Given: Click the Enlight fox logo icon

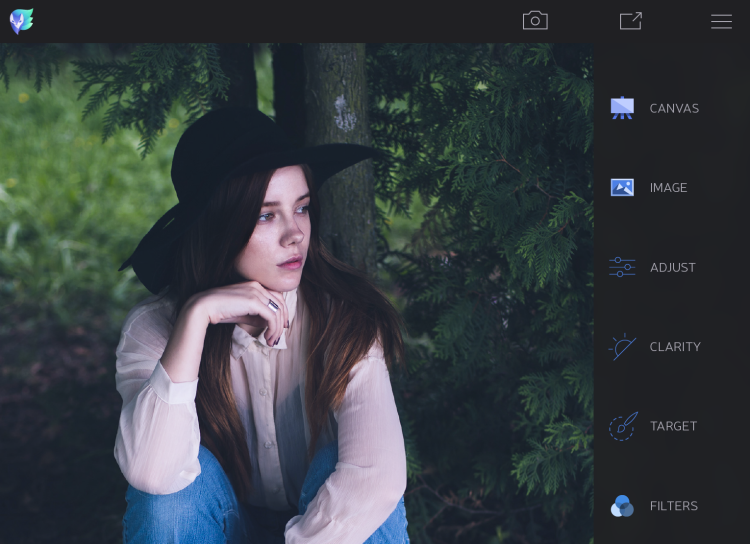Looking at the screenshot, I should 22,21.
